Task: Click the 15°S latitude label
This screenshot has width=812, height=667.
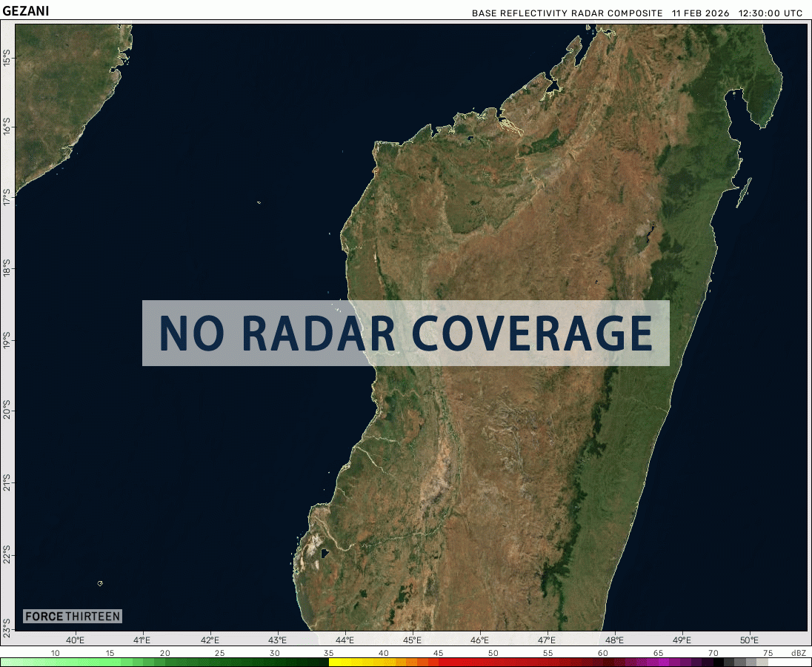Action: [7, 58]
